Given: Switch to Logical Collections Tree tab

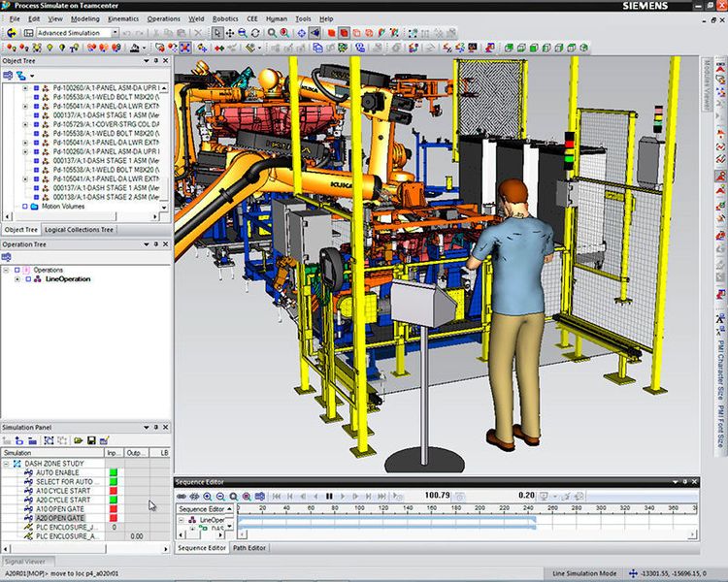Looking at the screenshot, I should click(x=79, y=230).
